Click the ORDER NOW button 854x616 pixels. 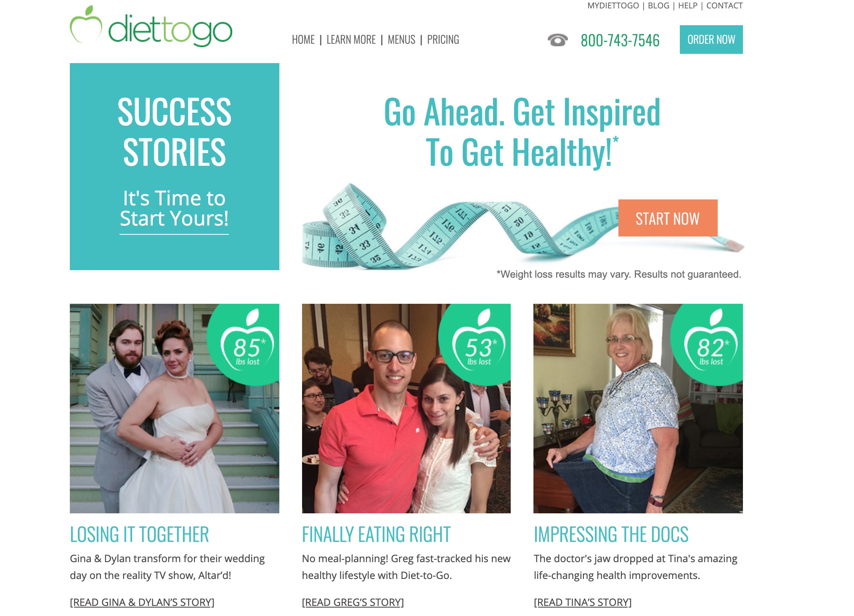click(x=711, y=40)
